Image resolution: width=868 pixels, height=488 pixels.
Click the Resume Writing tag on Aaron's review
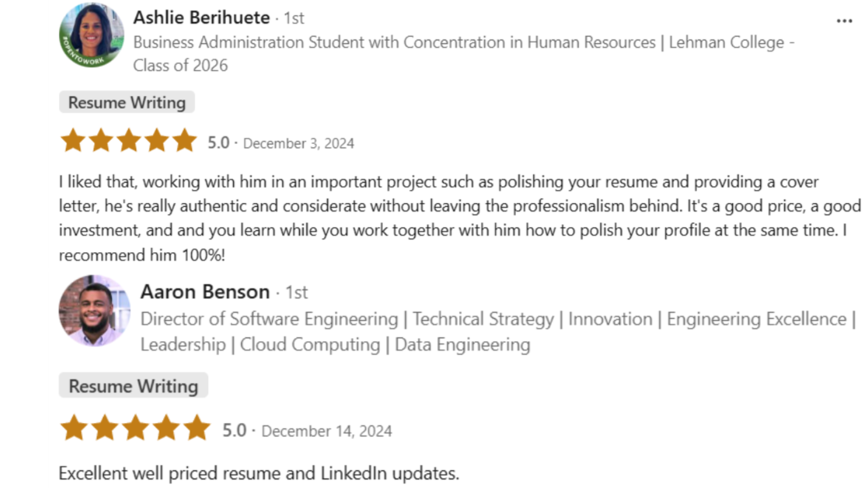[x=133, y=386]
